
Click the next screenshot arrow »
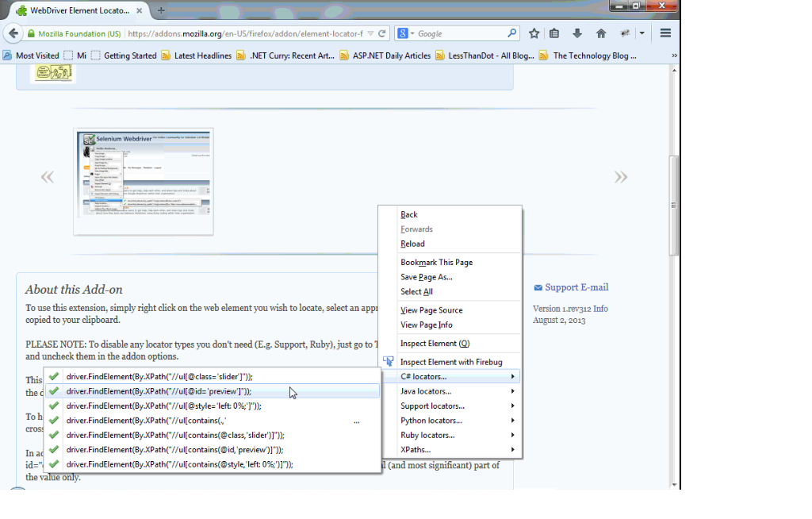621,177
